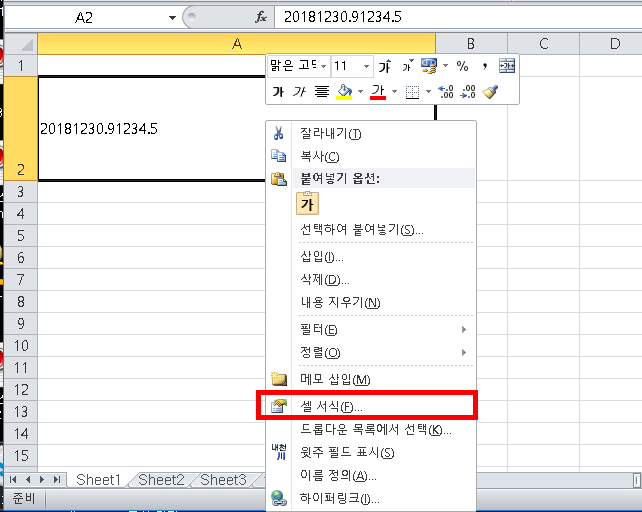Click the 하이퍼링크 globe icon
The width and height of the screenshot is (642, 512).
pos(279,498)
